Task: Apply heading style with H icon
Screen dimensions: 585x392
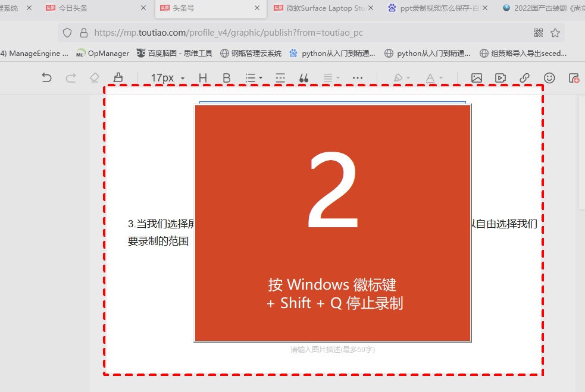Action: coord(203,78)
